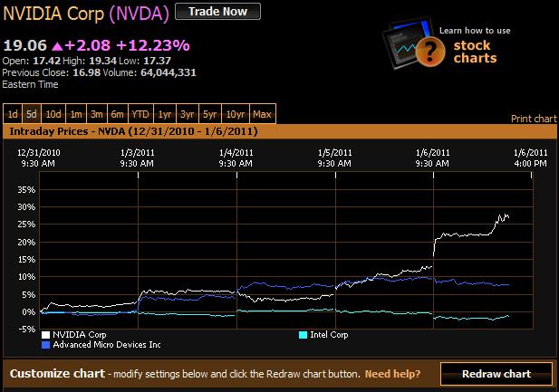Click the Previous Close 16.98 value
The image size is (559, 392).
coord(87,72)
